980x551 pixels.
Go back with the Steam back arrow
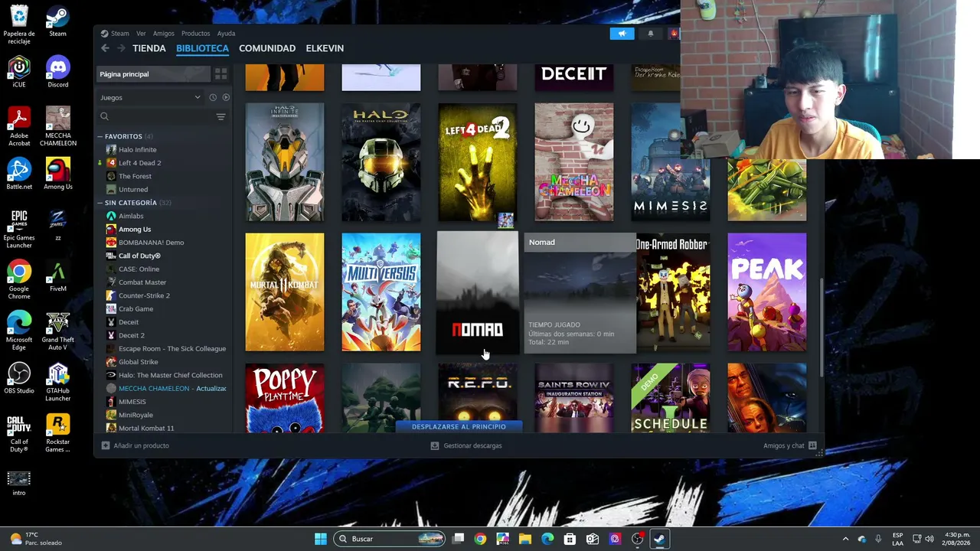tap(106, 48)
